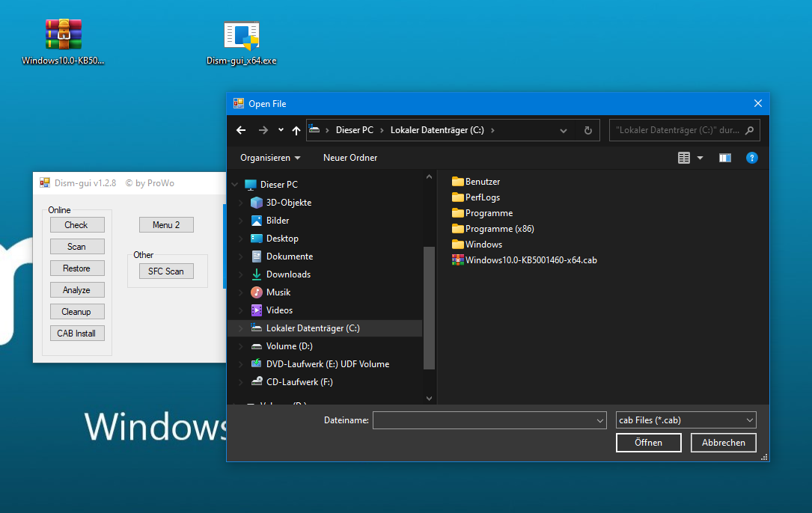
Task: Click the Öffnen button
Action: (648, 443)
